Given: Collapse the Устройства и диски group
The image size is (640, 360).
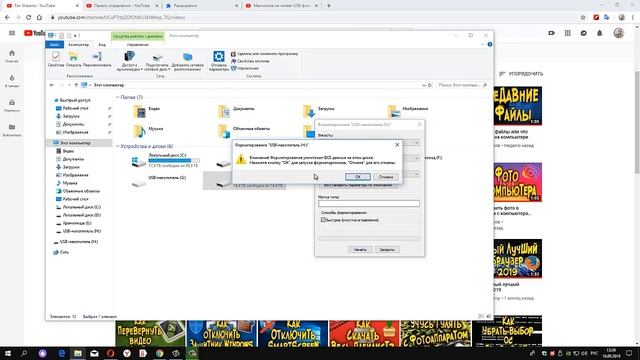Looking at the screenshot, I should 118,146.
